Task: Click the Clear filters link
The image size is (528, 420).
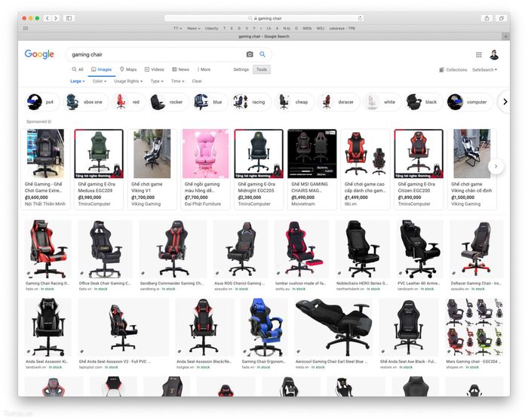Action: click(197, 81)
